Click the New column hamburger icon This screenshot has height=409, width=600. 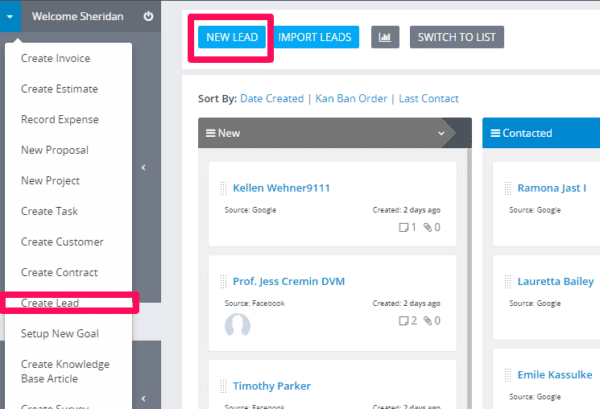pos(211,133)
